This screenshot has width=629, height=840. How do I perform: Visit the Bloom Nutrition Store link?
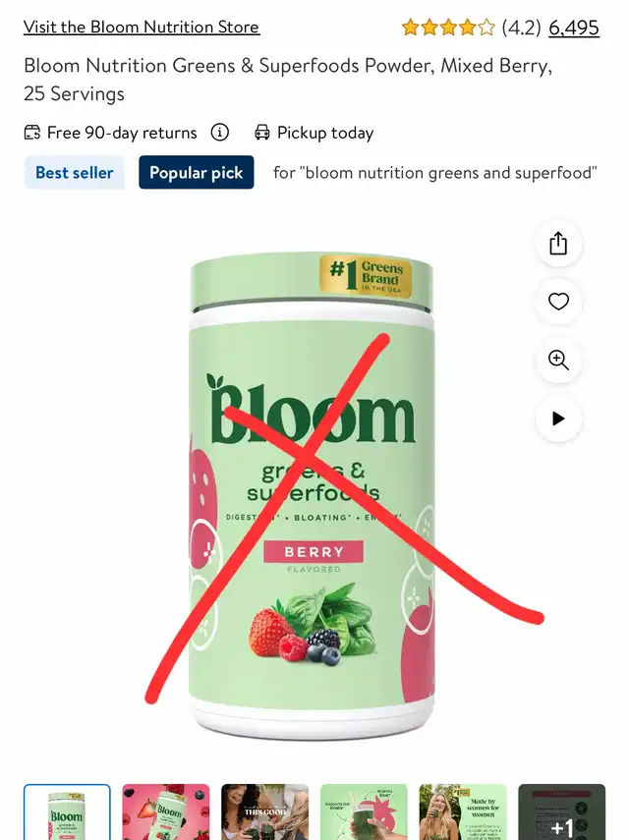142,27
